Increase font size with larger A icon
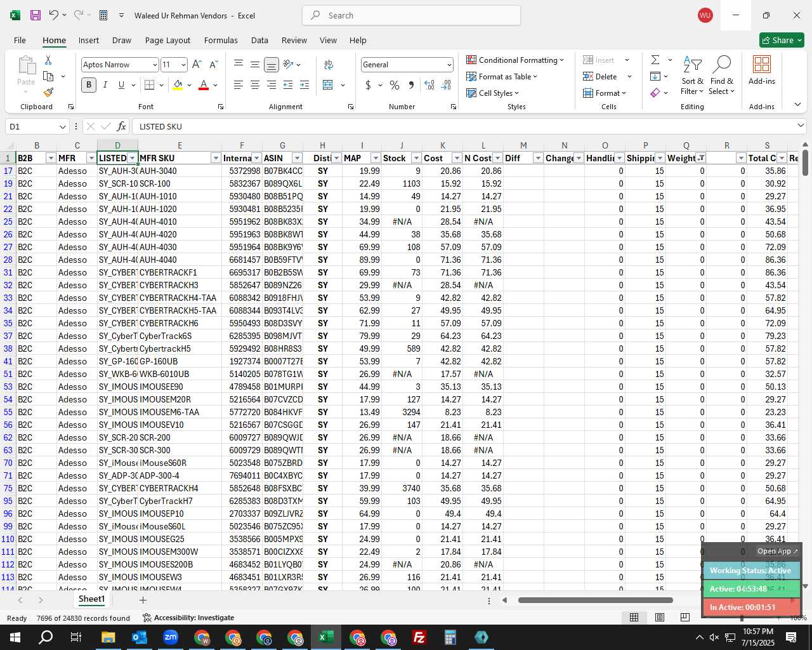Viewport: 812px width, 650px height. pyautogui.click(x=197, y=65)
